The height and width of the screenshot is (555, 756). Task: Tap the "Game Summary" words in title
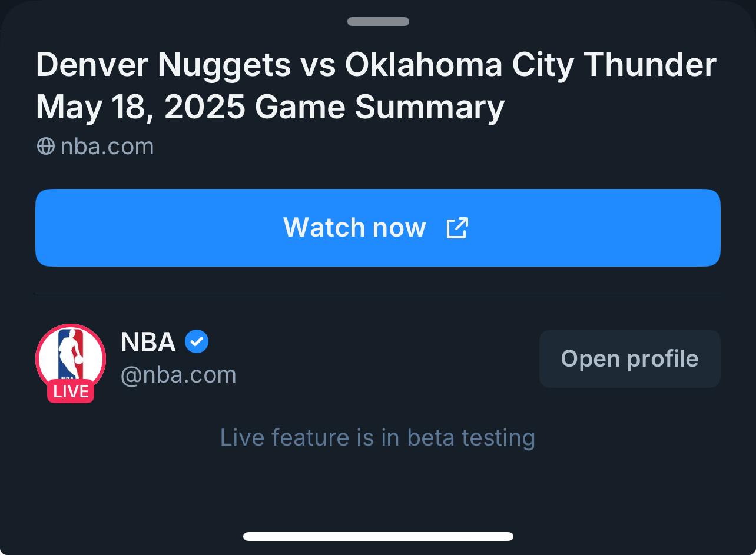point(380,107)
